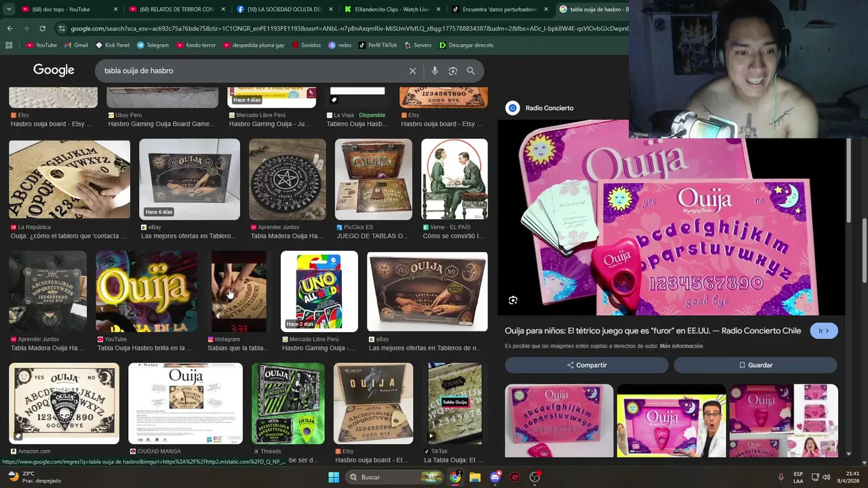The height and width of the screenshot is (488, 868).
Task: Close the ElXandercito Clips tab
Action: tap(438, 9)
